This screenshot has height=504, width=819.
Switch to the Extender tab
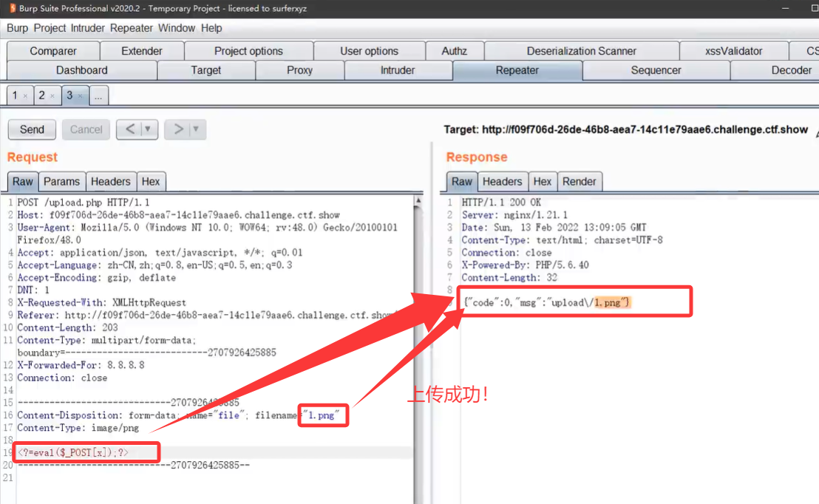click(141, 51)
